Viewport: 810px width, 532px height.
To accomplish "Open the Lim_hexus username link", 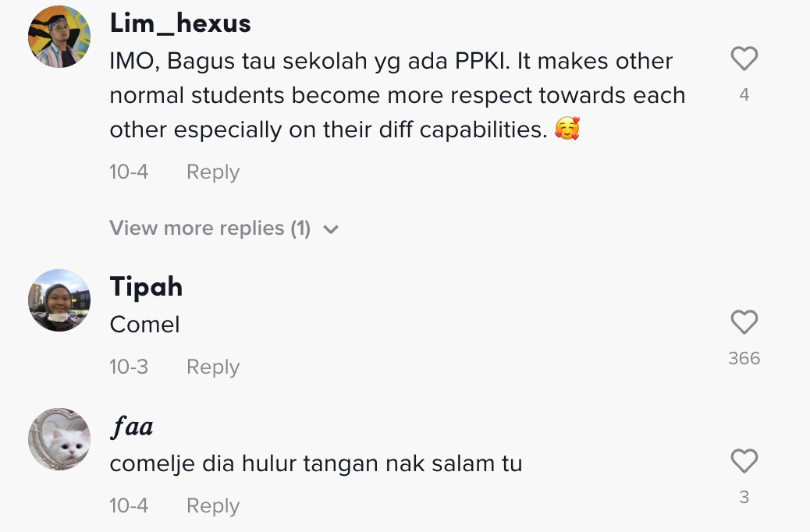I will tap(180, 23).
